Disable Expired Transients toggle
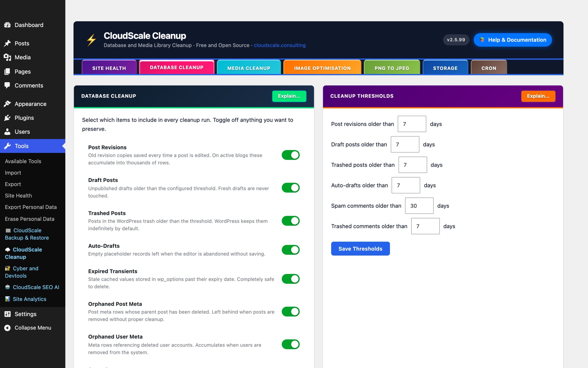The image size is (588, 368). [x=291, y=279]
